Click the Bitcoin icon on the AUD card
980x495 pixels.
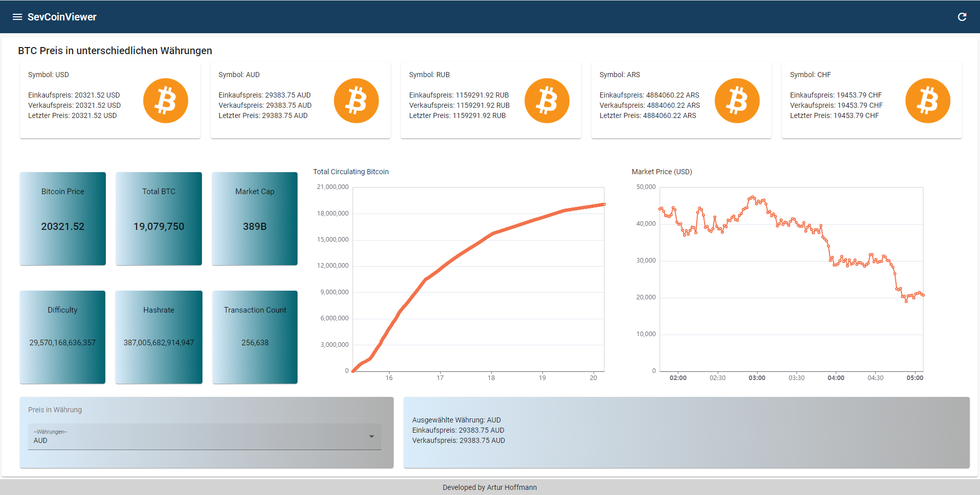pyautogui.click(x=356, y=101)
